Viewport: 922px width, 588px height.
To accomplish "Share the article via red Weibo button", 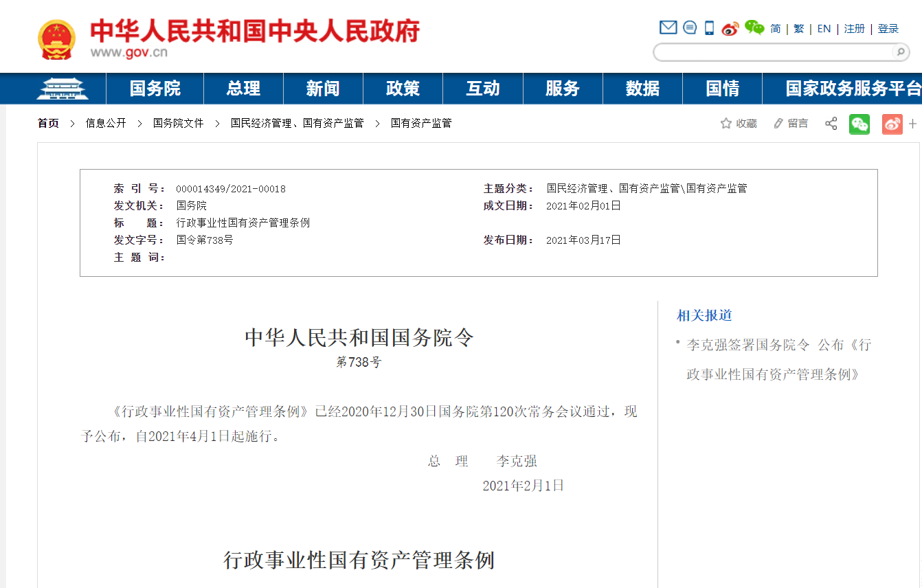I will click(x=892, y=124).
